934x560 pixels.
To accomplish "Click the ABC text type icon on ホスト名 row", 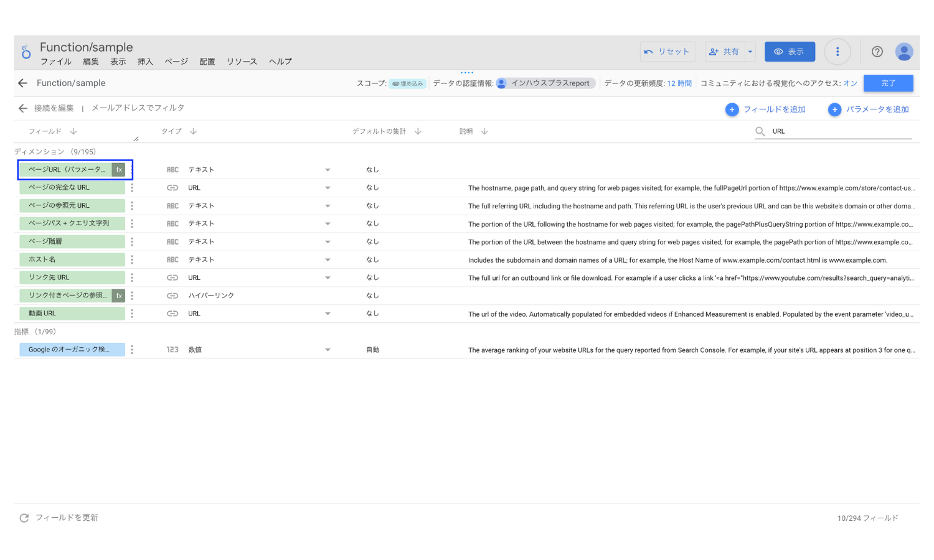I will click(x=172, y=259).
